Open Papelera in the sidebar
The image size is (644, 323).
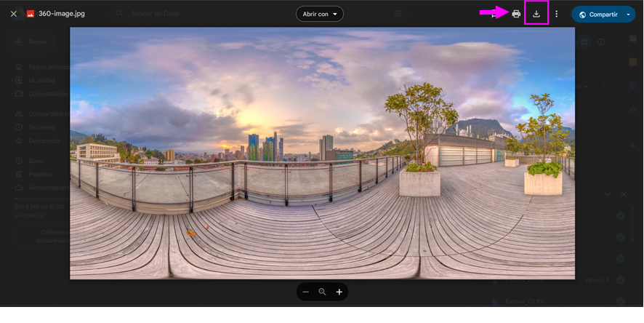[x=41, y=175]
